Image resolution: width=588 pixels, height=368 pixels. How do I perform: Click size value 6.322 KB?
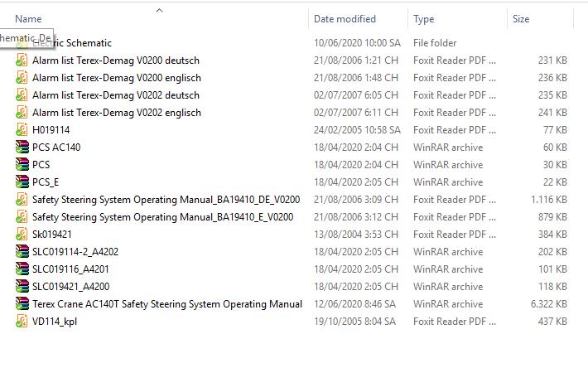coord(548,304)
